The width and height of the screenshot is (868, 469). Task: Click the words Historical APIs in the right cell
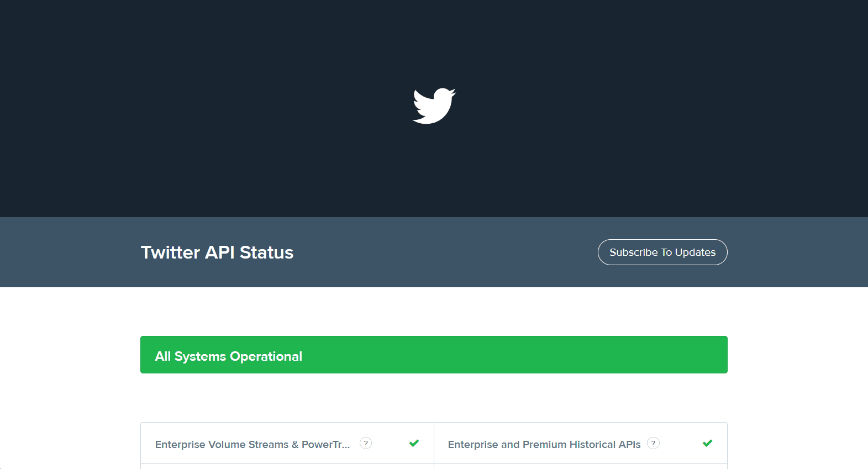pos(604,445)
